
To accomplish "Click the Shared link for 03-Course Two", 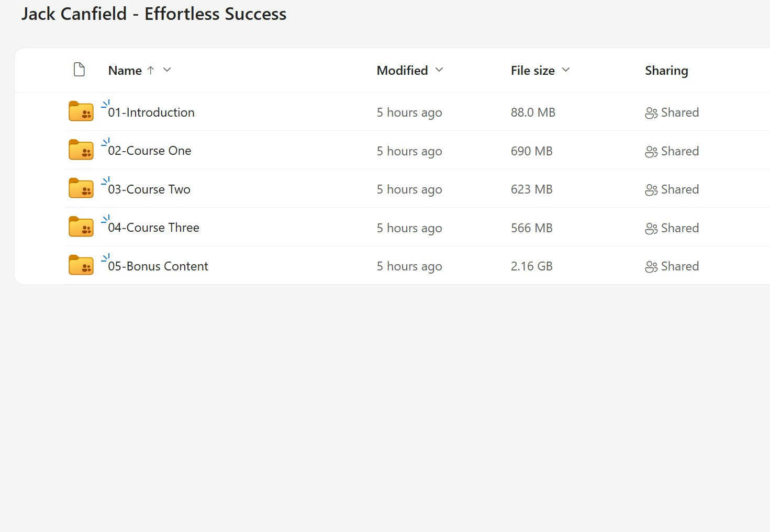I will [x=680, y=189].
